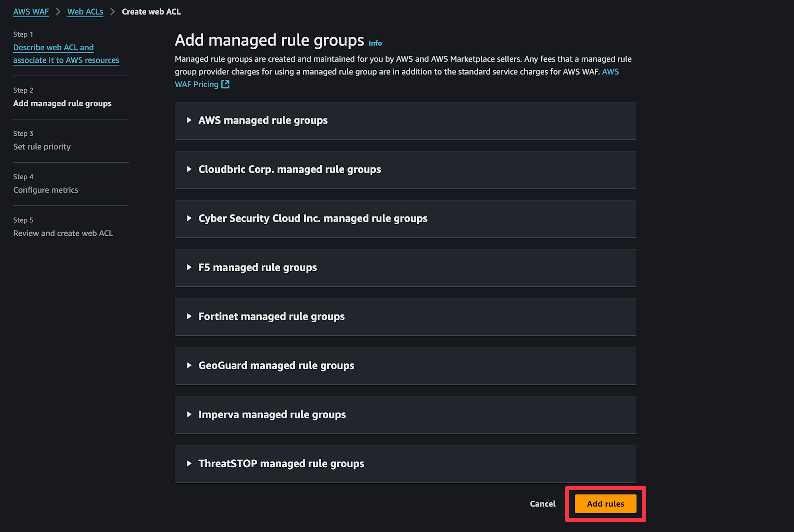This screenshot has height=532, width=794.
Task: Expand Imperva managed rule groups
Action: 405,414
